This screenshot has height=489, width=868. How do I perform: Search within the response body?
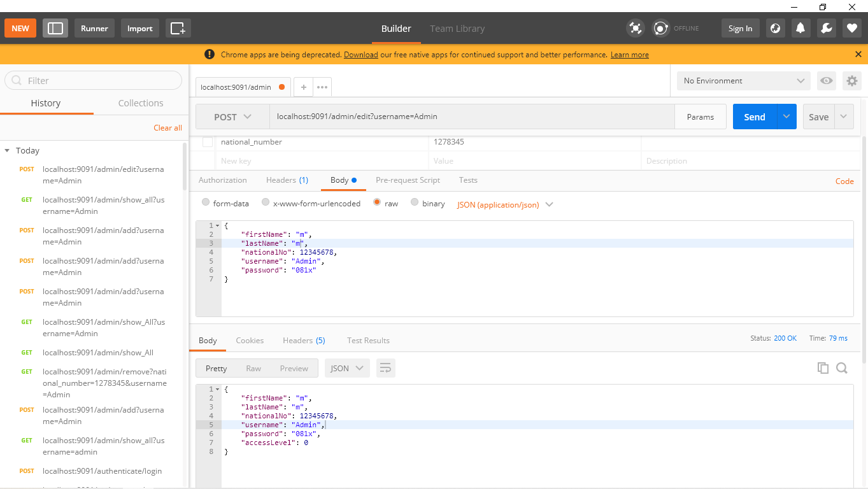(x=842, y=368)
